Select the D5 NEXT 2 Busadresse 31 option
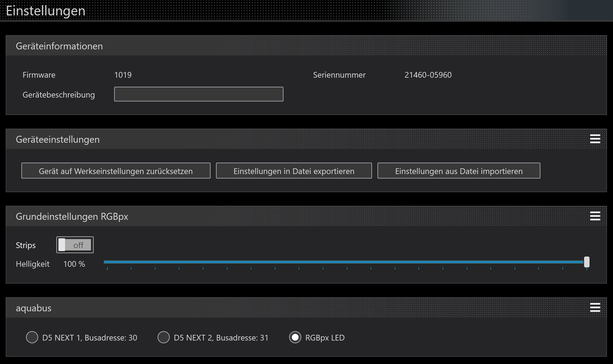 pos(164,337)
